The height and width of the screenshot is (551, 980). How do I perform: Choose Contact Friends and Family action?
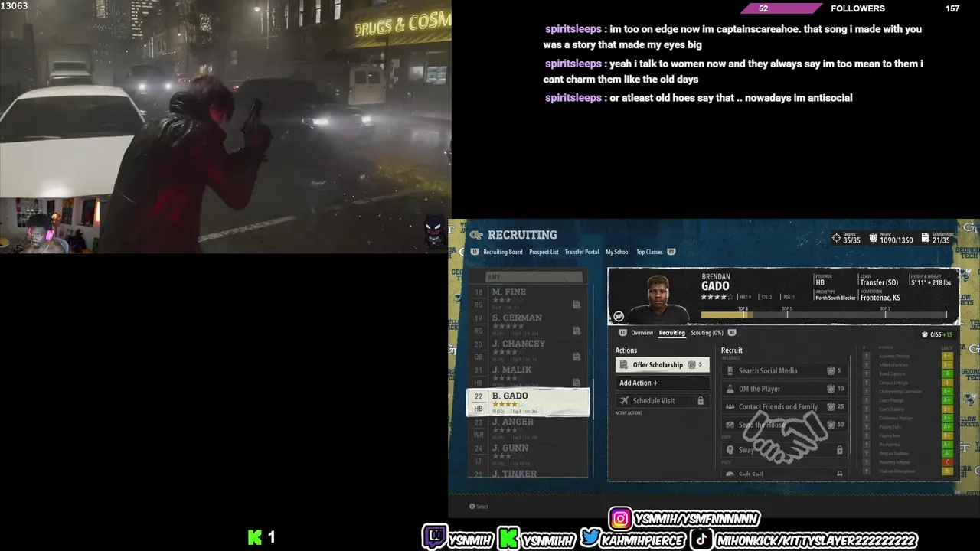click(785, 406)
